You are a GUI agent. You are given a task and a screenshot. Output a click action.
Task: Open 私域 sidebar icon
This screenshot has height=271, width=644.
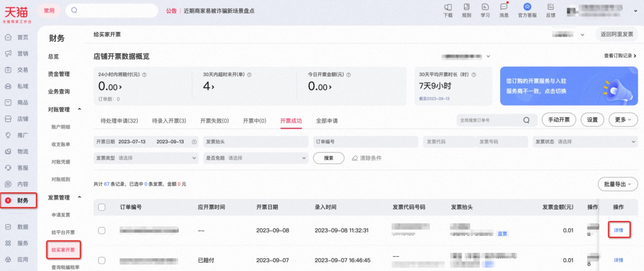tap(8, 86)
